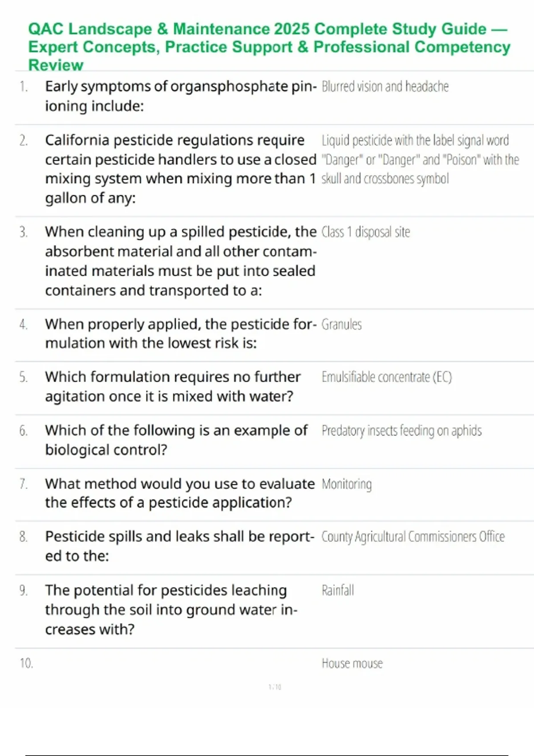
Task: Click the "Emulsifiable concentrate (EC)" answer
Action: [x=386, y=377]
